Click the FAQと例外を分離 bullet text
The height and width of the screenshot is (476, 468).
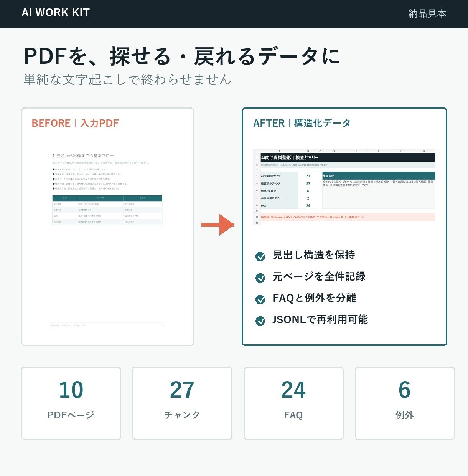(314, 298)
